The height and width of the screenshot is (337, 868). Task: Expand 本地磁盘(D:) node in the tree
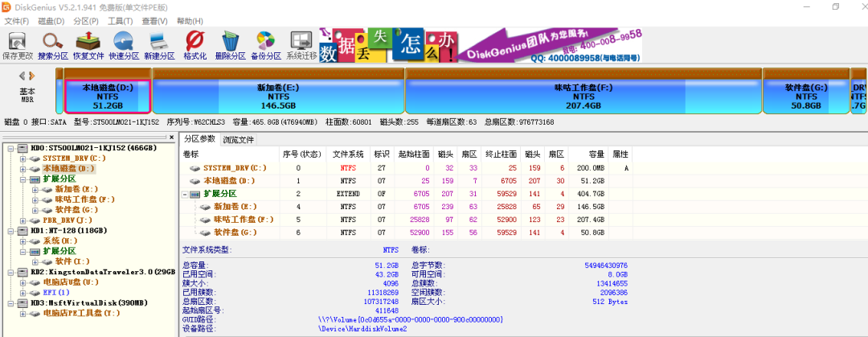[x=23, y=169]
